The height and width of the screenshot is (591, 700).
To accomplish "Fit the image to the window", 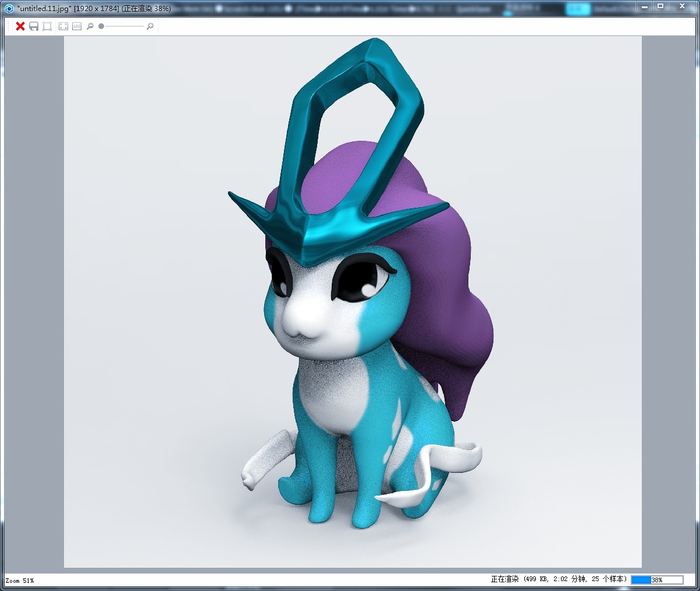I will click(x=63, y=26).
